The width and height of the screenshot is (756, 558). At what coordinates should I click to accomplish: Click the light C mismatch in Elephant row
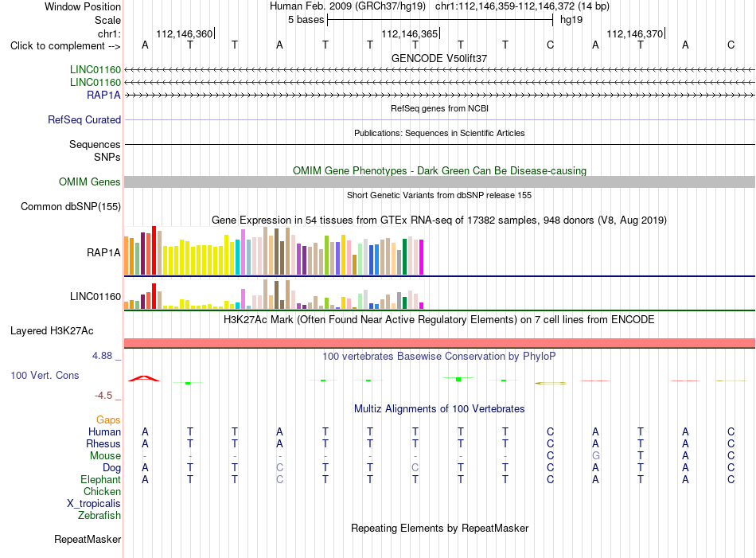tap(279, 479)
